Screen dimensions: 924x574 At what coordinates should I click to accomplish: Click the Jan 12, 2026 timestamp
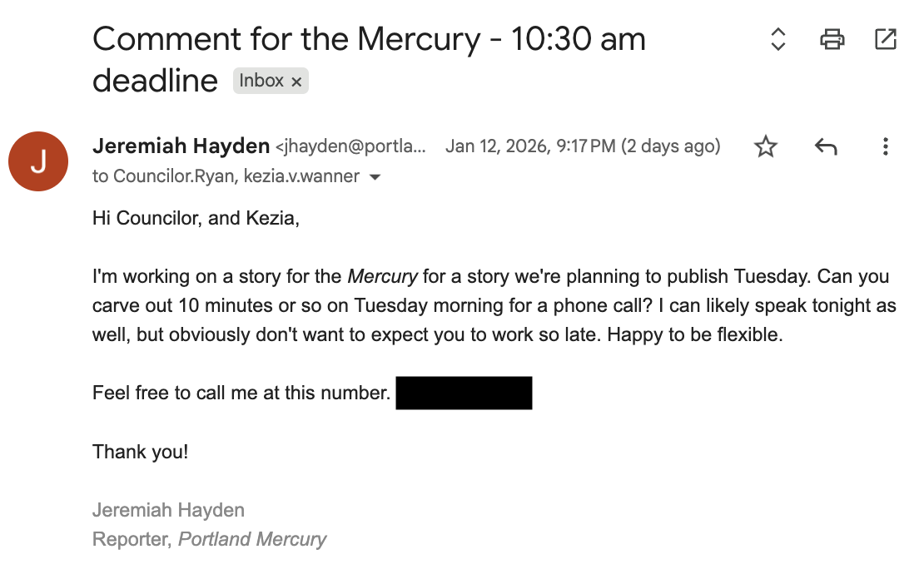click(x=582, y=146)
